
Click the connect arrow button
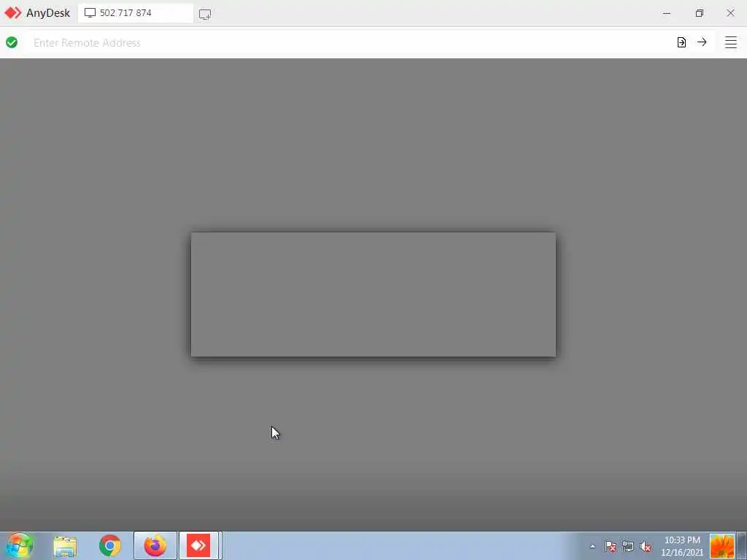coord(702,42)
